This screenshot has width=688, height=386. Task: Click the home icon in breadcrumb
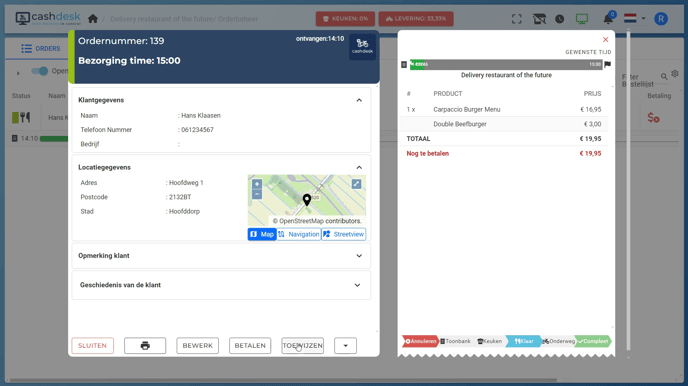[x=93, y=19]
